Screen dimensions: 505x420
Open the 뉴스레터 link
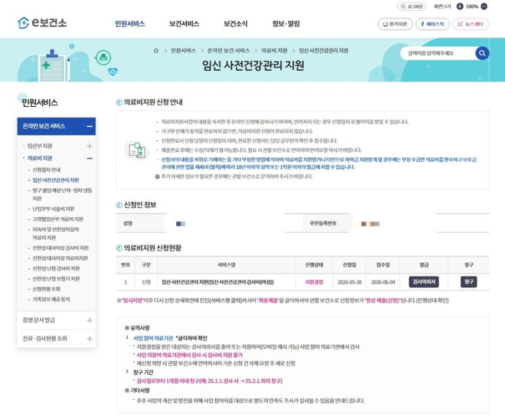point(470,24)
